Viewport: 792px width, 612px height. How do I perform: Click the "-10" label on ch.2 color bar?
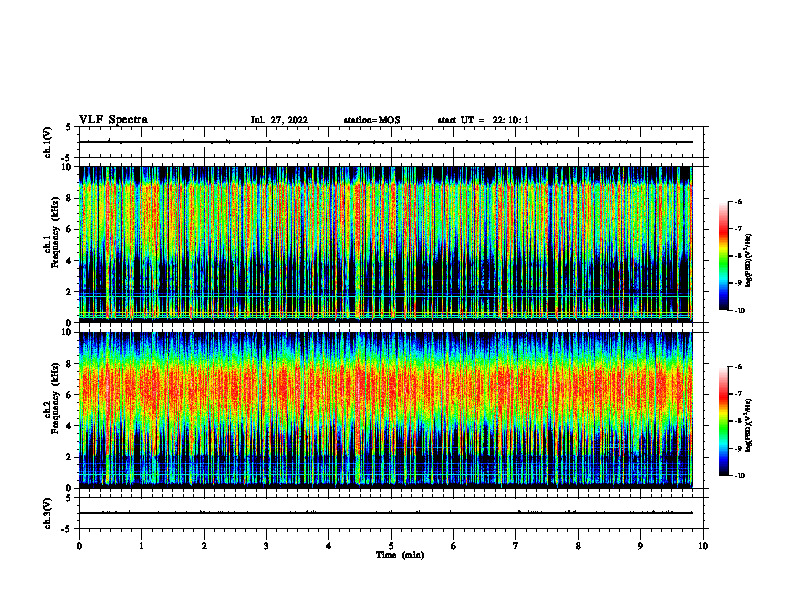coord(739,476)
